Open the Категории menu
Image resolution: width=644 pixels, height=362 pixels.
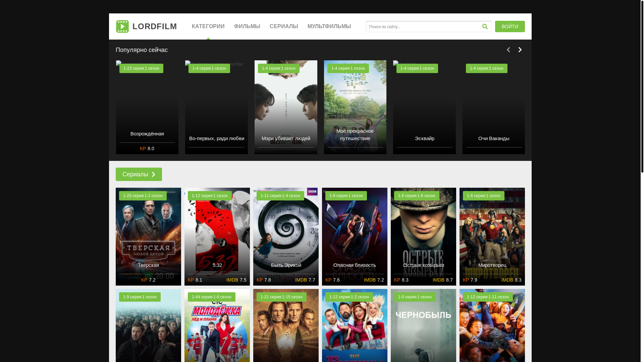click(x=208, y=26)
